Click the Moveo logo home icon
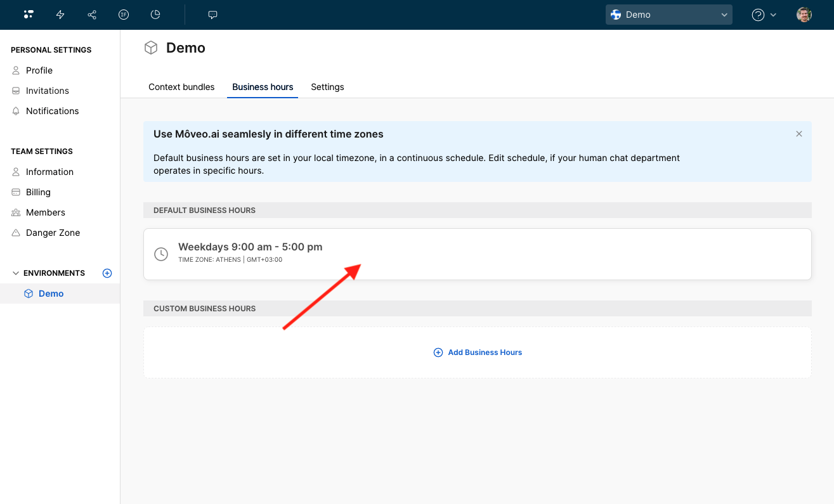Viewport: 834px width, 504px height. (x=29, y=15)
